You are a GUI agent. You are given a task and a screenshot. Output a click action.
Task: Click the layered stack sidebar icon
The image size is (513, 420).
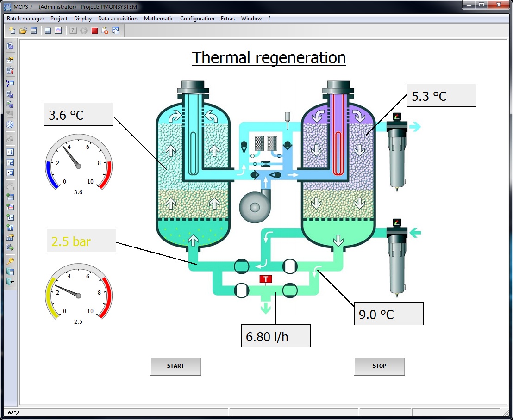coord(10,124)
